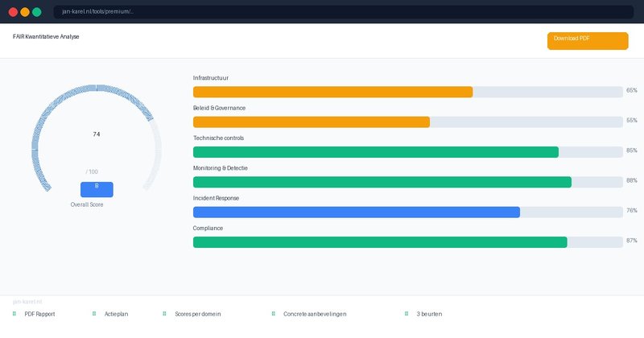644x338 pixels.
Task: Click the icon next to 3 beurten
Action: point(407,314)
